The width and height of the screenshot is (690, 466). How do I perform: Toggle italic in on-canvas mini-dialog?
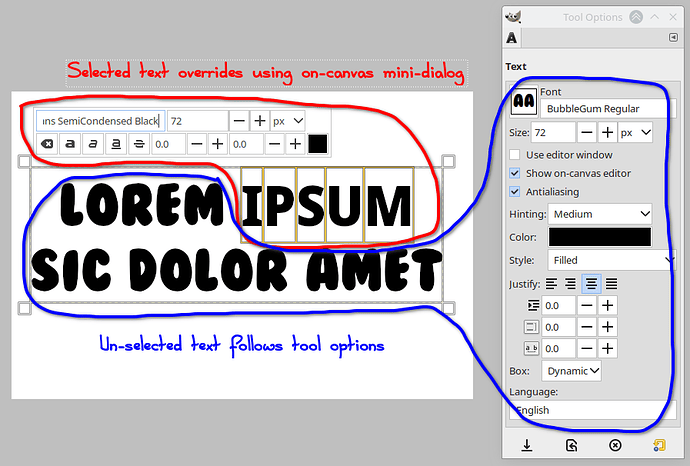93,144
